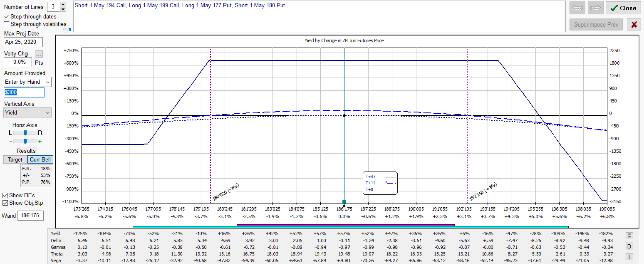Click the Max Proj Date field
The height and width of the screenshot is (264, 644).
click(x=23, y=42)
